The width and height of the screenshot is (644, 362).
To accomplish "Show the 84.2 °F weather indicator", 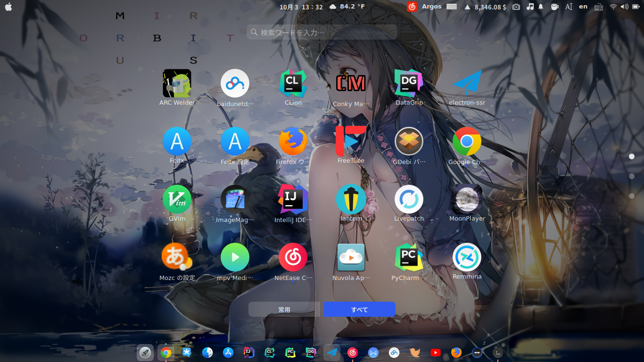I will (347, 7).
